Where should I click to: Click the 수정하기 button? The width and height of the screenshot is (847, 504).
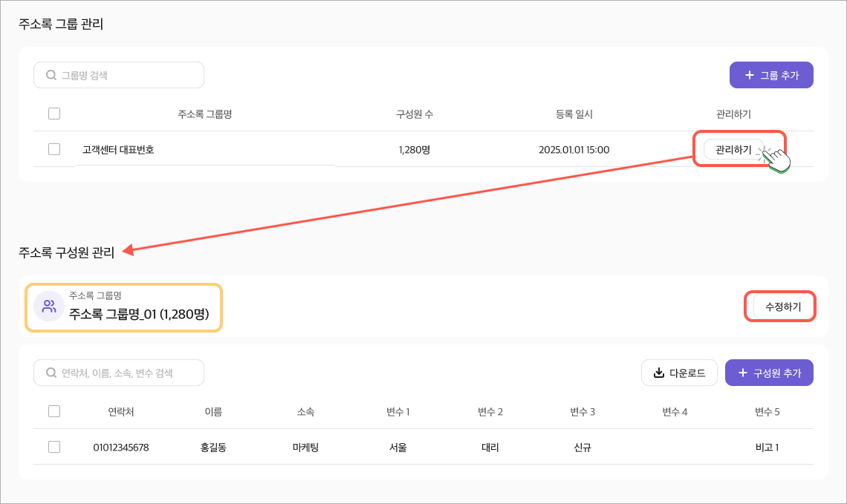pos(782,307)
